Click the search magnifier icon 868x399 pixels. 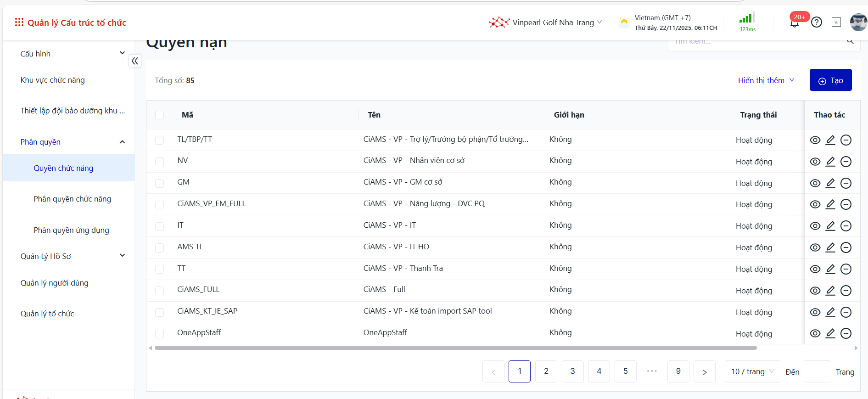click(850, 41)
